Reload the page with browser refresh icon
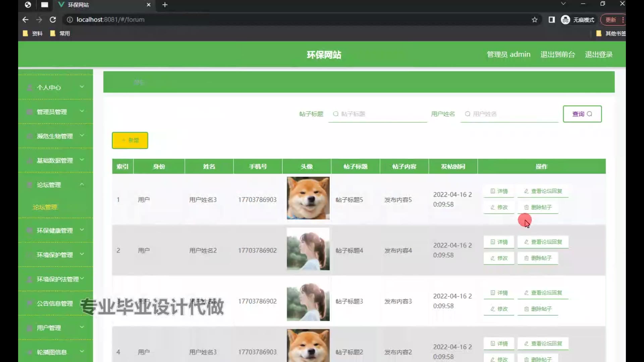This screenshot has height=362, width=644. pyautogui.click(x=53, y=20)
